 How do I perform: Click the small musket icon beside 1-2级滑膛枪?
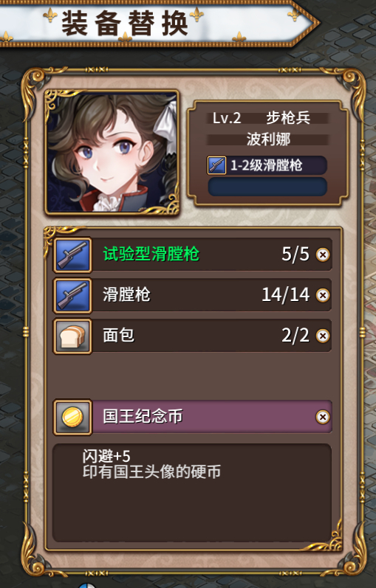[x=216, y=165]
